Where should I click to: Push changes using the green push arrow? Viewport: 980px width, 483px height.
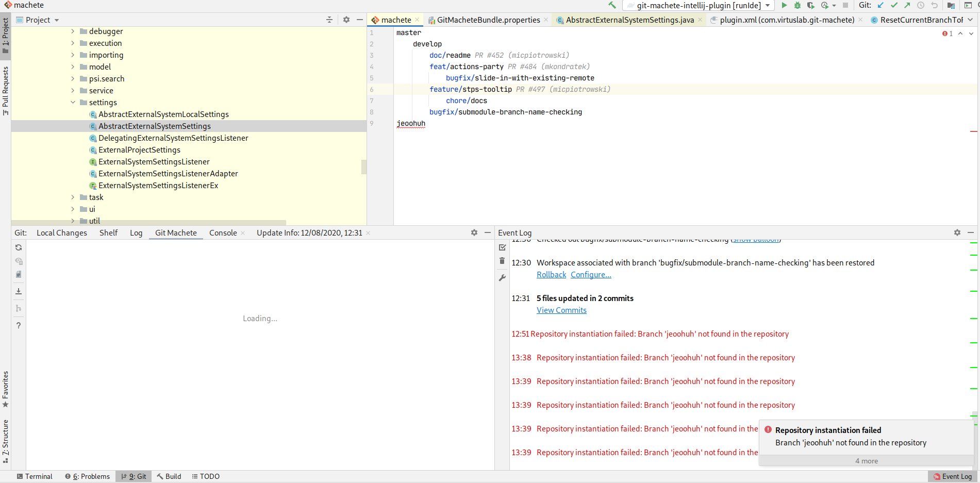click(907, 5)
